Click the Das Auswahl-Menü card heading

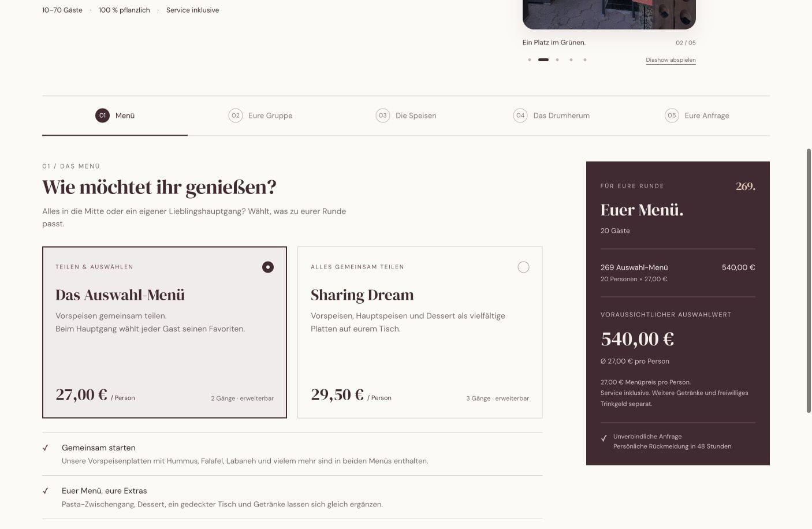120,295
